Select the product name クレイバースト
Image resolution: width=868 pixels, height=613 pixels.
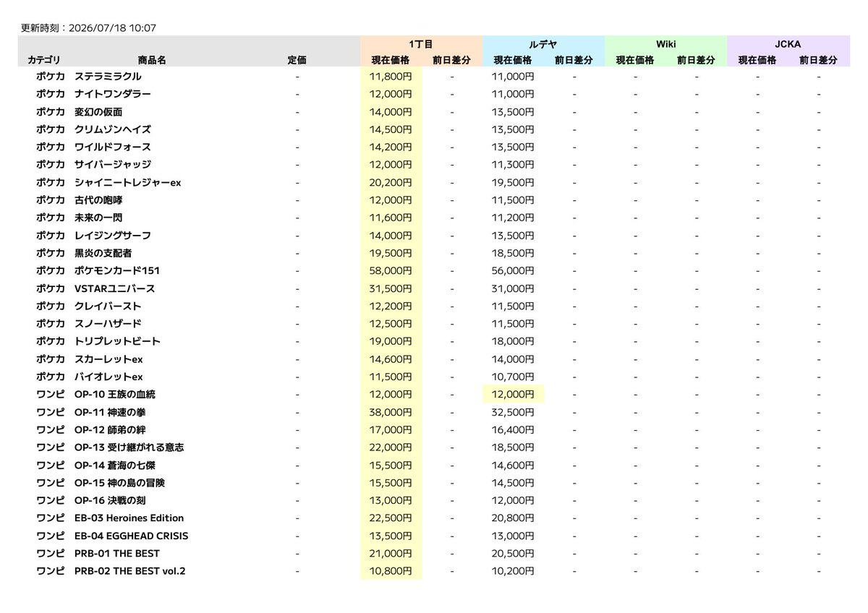coord(109,306)
